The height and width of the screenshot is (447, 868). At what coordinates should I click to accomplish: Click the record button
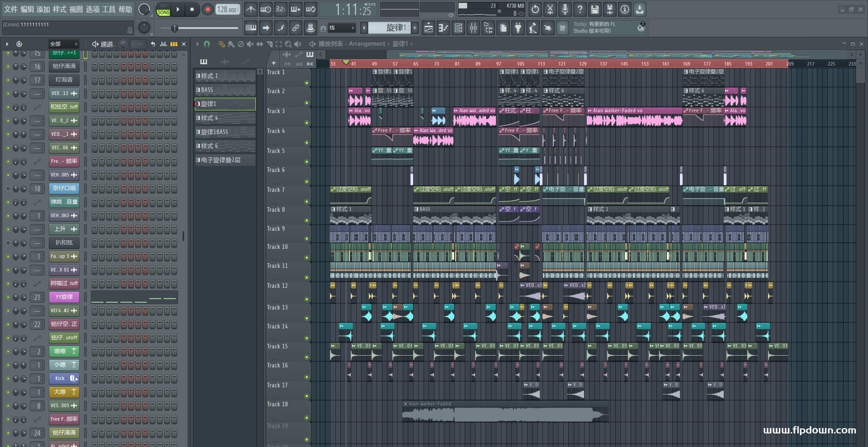click(x=208, y=9)
